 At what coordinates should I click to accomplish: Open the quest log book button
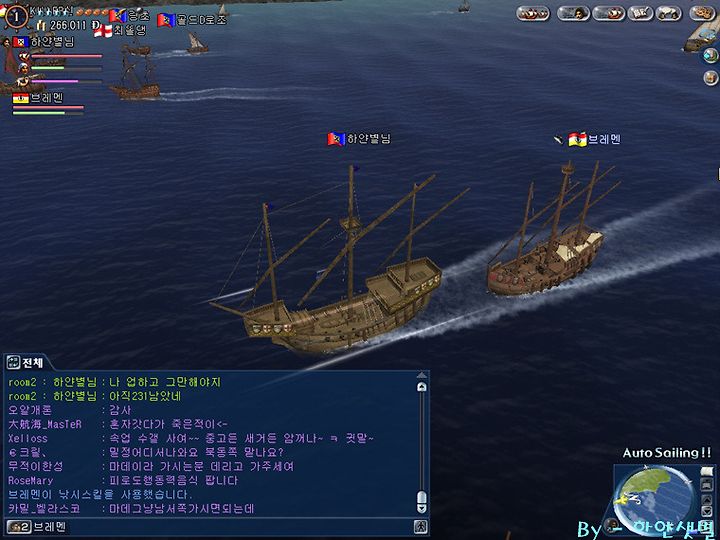coord(640,13)
